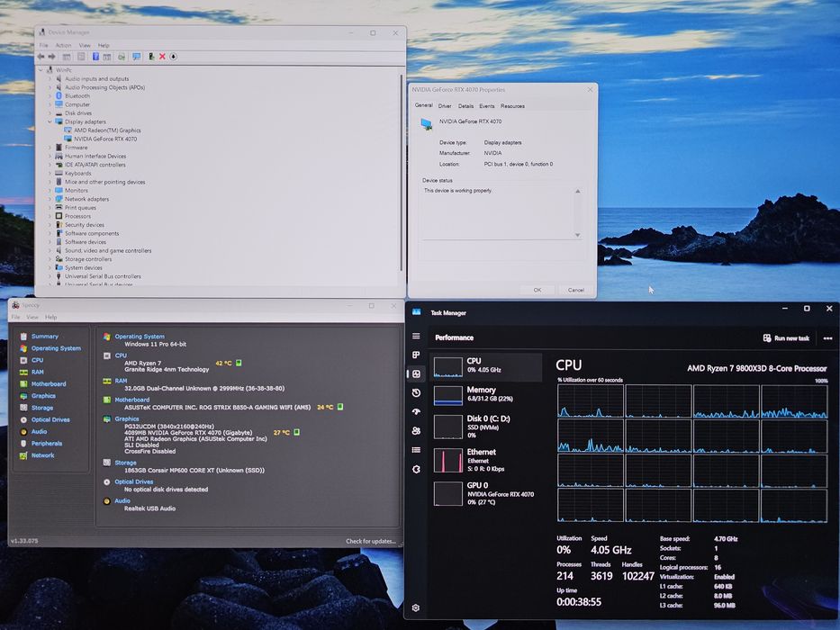Open Services icon in Task Manager sidebar
This screenshot has width=840, height=630.
pyautogui.click(x=416, y=469)
